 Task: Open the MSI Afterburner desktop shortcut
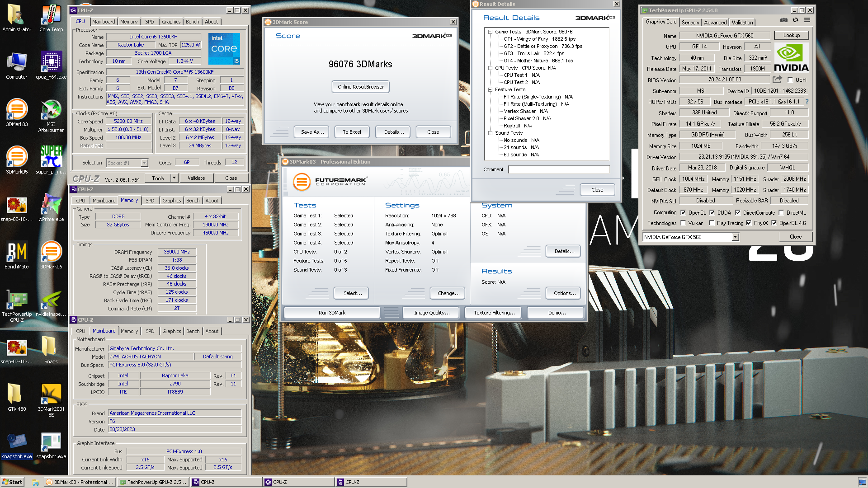[51, 116]
